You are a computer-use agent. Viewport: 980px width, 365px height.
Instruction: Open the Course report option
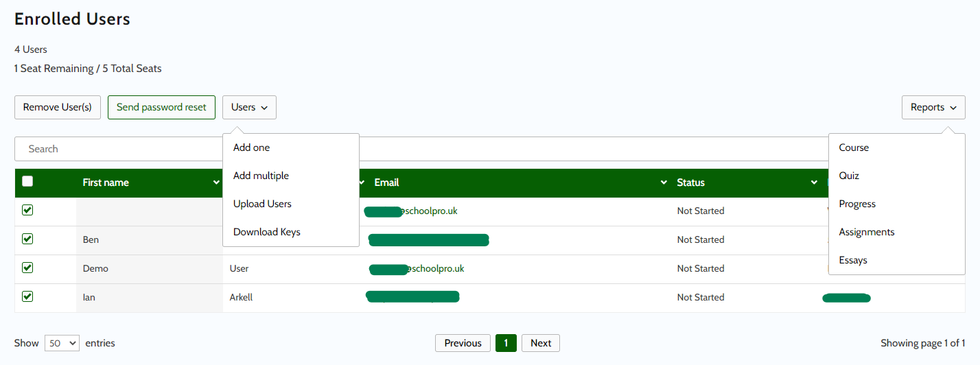click(854, 148)
